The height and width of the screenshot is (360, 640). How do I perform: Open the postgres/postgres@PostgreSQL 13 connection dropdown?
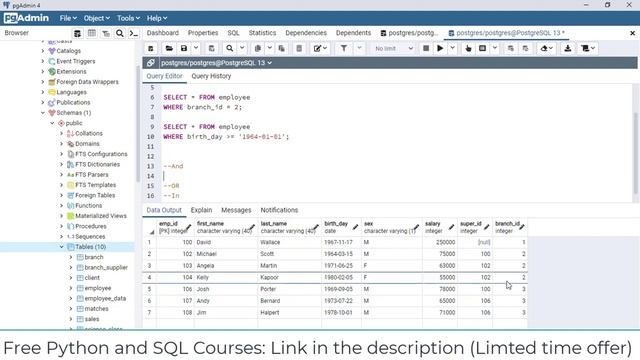tap(216, 63)
